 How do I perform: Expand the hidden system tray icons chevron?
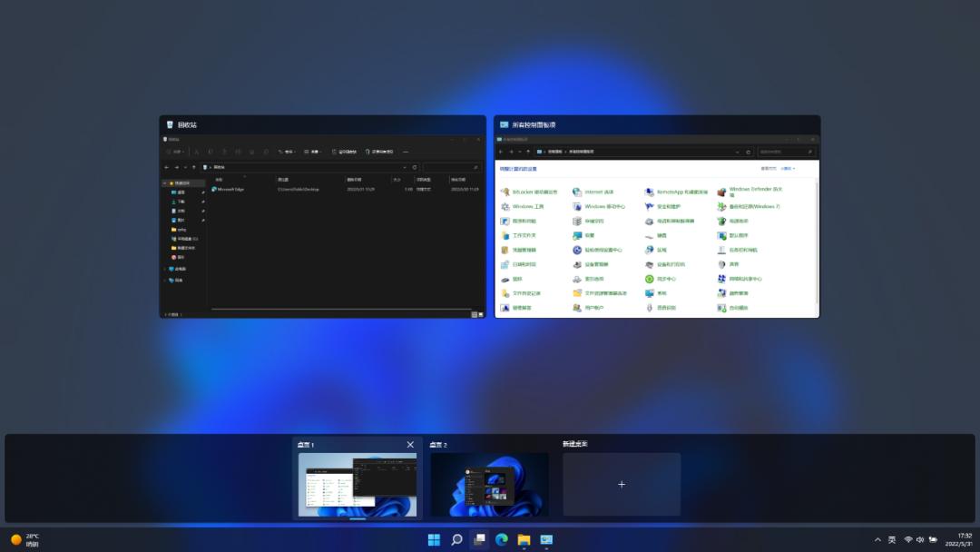(x=877, y=539)
